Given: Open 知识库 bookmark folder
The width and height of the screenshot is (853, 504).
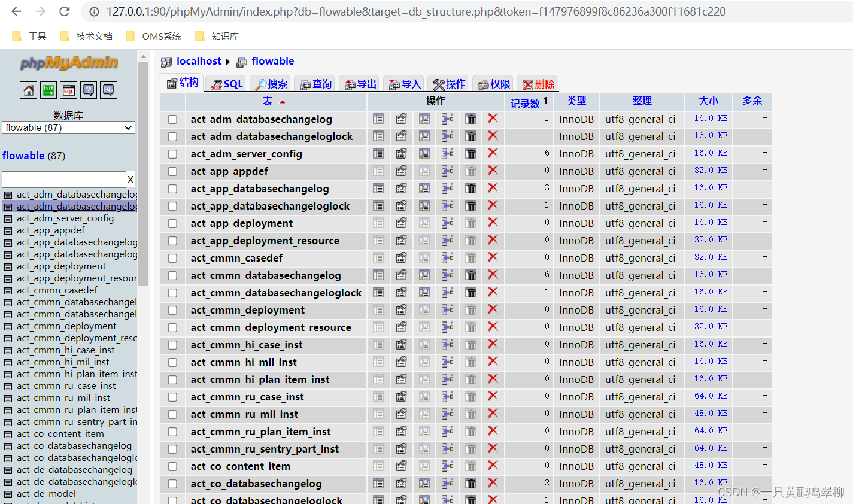Looking at the screenshot, I should [x=217, y=36].
